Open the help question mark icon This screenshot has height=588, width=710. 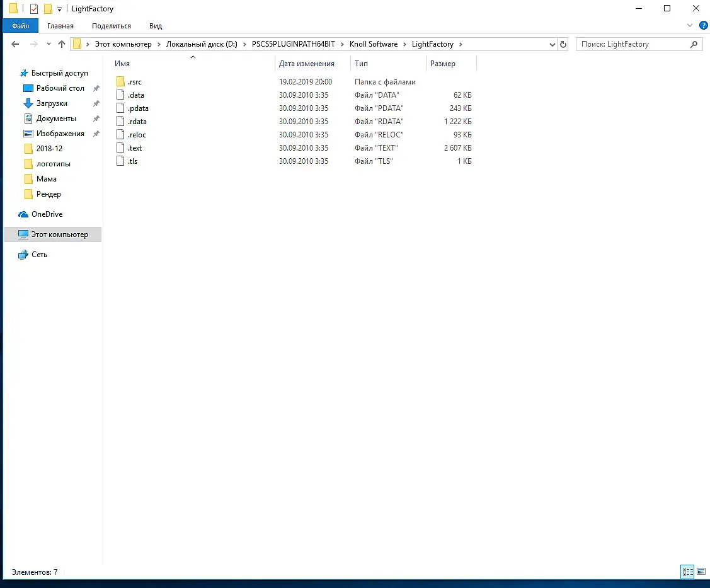click(703, 25)
